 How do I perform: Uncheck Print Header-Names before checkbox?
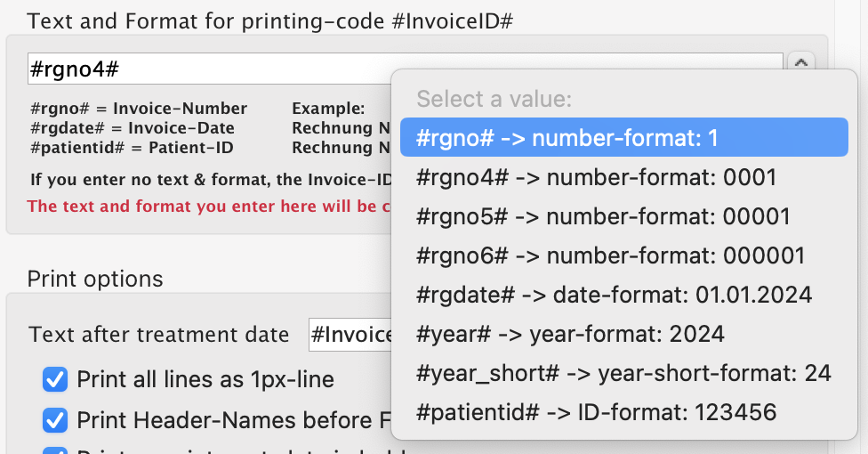click(55, 419)
